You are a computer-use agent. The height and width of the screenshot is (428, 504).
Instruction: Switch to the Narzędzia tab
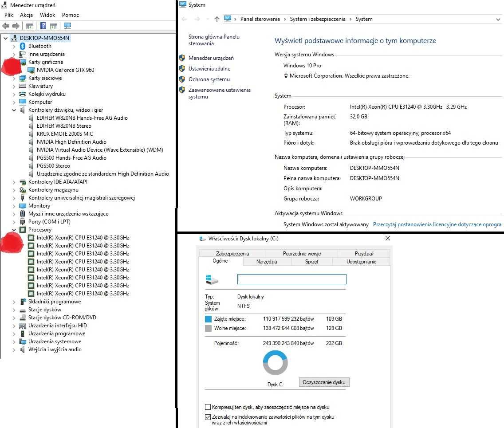click(267, 262)
